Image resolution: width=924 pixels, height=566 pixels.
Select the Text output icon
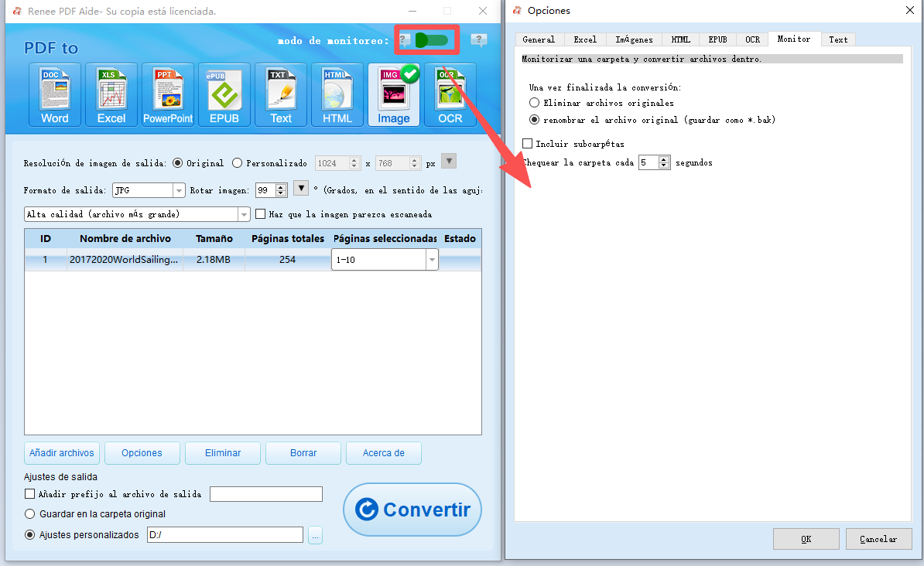coord(281,94)
